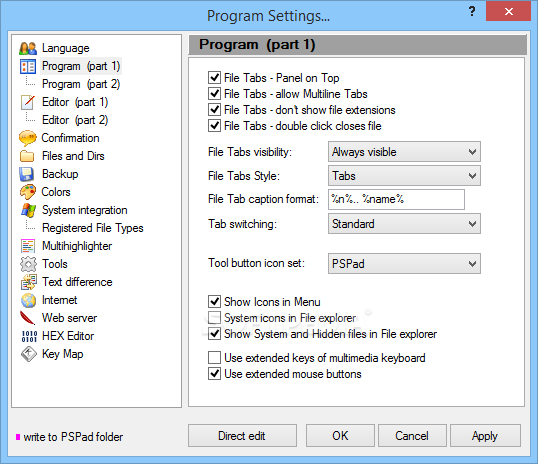Click the pink write-to-PSPad-folder marker
The image size is (538, 464).
18,437
